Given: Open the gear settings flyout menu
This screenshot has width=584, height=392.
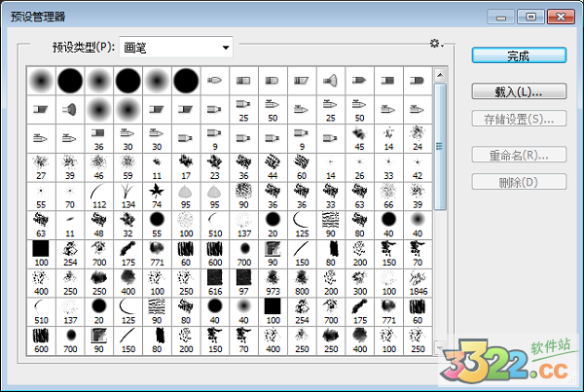Looking at the screenshot, I should coord(436,45).
